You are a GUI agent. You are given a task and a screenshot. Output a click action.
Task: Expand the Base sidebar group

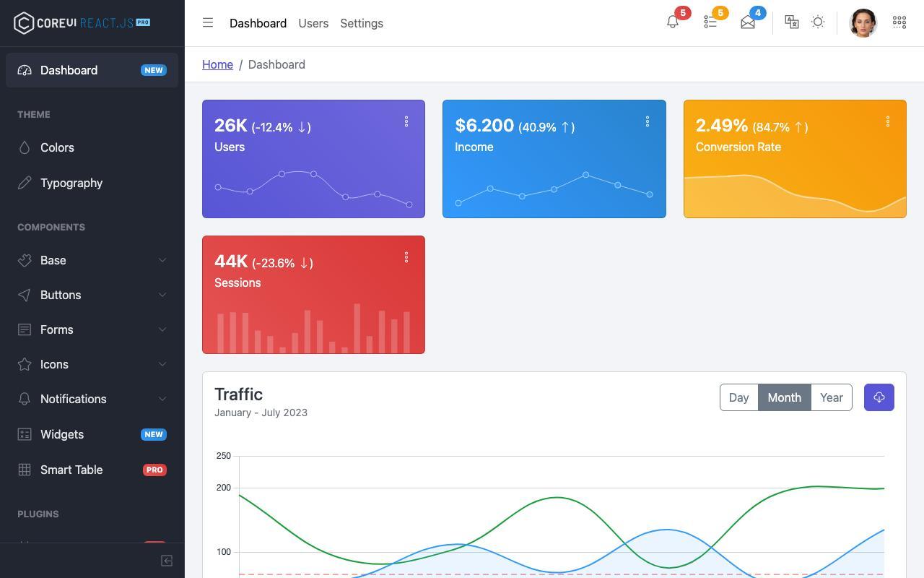[x=92, y=260]
